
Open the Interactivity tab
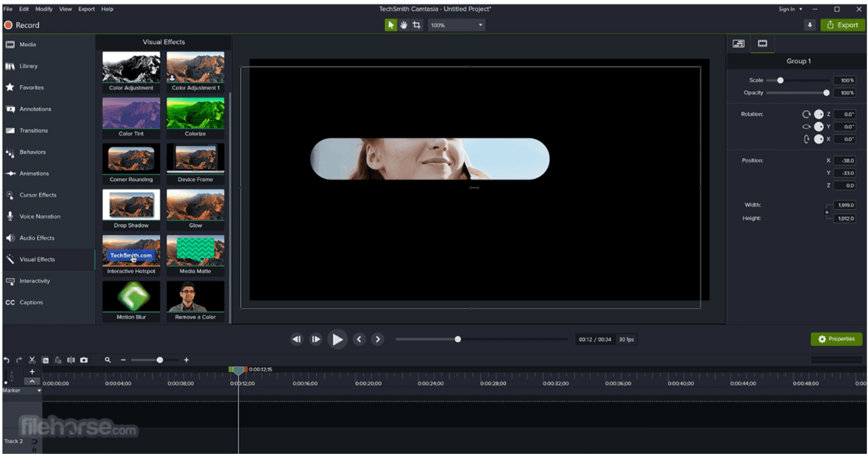[48, 281]
